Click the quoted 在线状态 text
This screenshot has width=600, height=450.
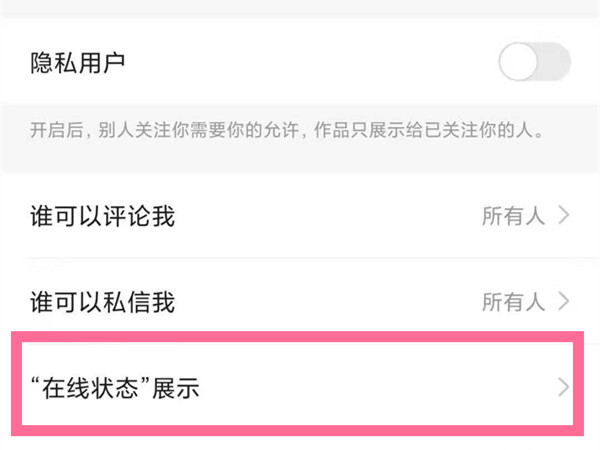pos(90,388)
